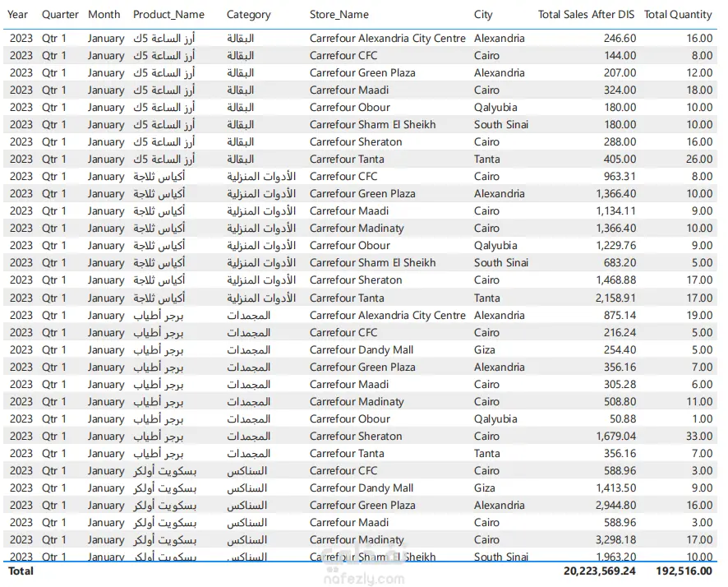Select the sales value 1,413.50

point(616,488)
